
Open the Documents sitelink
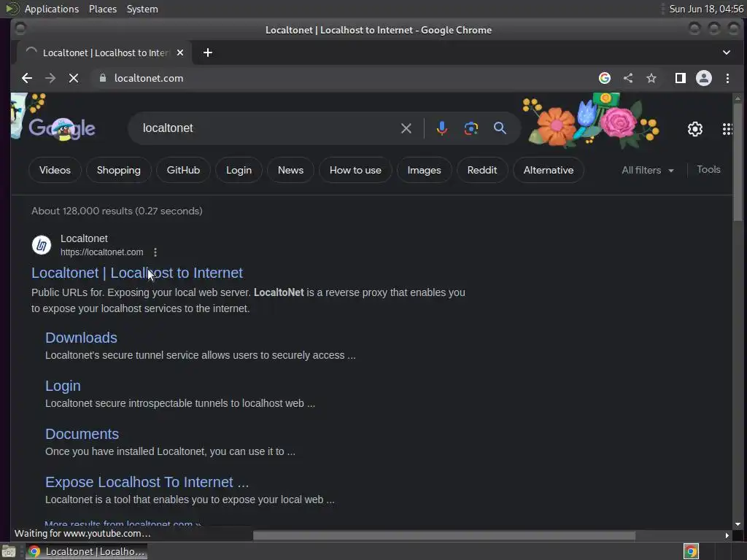82,434
